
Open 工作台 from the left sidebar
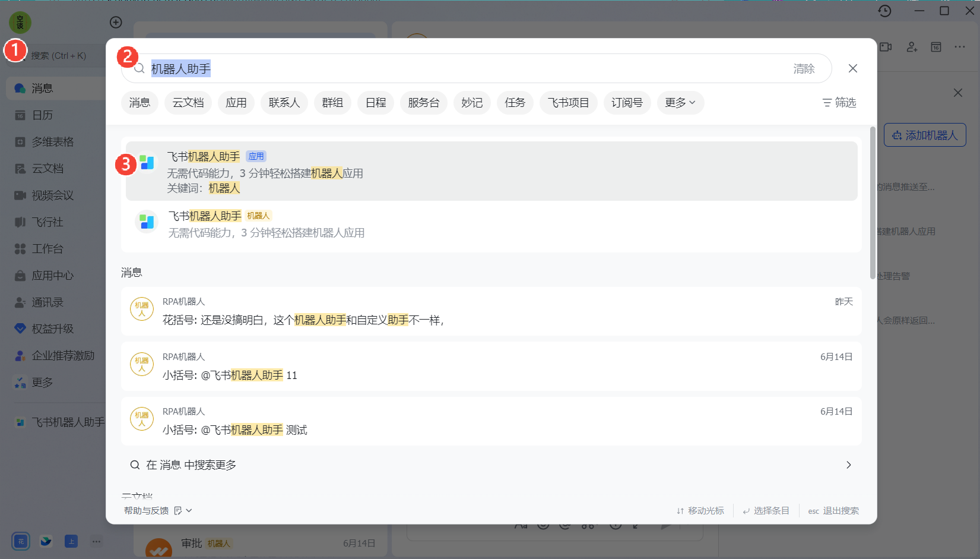coord(47,249)
